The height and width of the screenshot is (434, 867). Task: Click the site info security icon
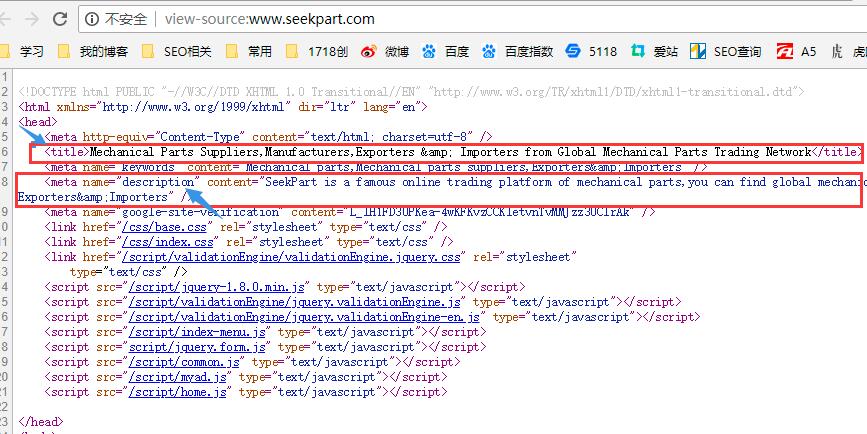click(92, 19)
